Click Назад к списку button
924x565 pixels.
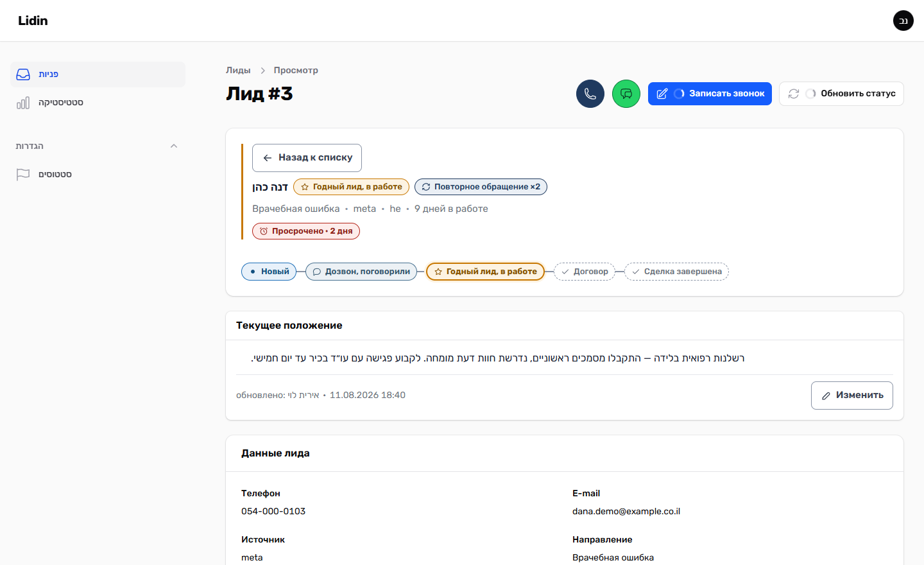(307, 158)
